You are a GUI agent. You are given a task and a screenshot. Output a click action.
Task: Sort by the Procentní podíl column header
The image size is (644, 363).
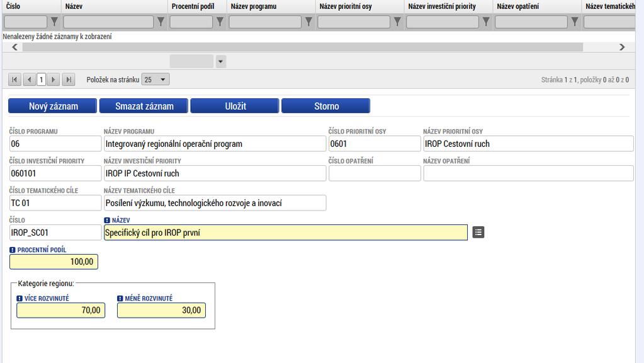tap(193, 6)
